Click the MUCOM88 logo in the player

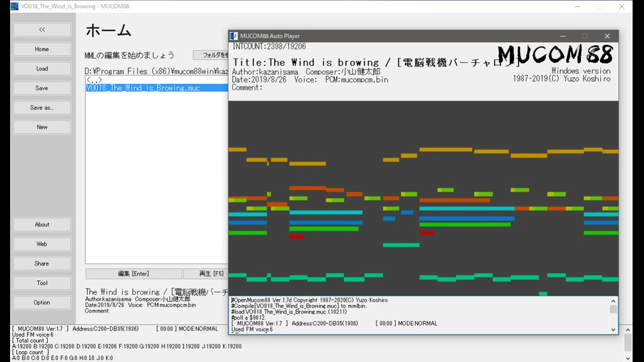tap(555, 54)
